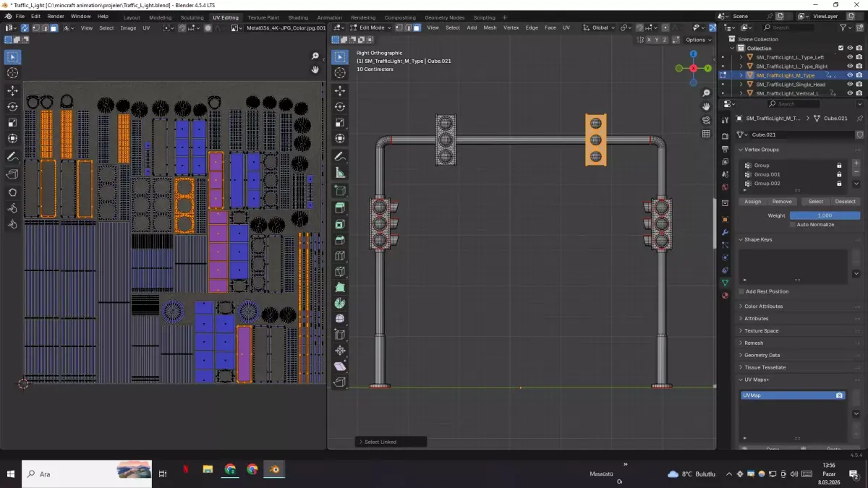The width and height of the screenshot is (868, 488).
Task: Select the UV editor Rip Region tool
Action: 13,174
